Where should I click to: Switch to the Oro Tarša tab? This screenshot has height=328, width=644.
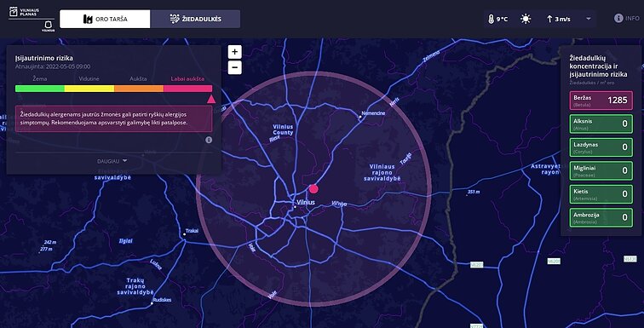tap(105, 19)
